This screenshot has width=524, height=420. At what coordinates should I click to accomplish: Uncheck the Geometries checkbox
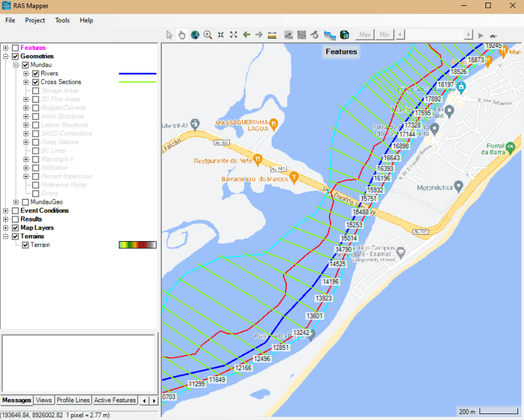click(15, 56)
